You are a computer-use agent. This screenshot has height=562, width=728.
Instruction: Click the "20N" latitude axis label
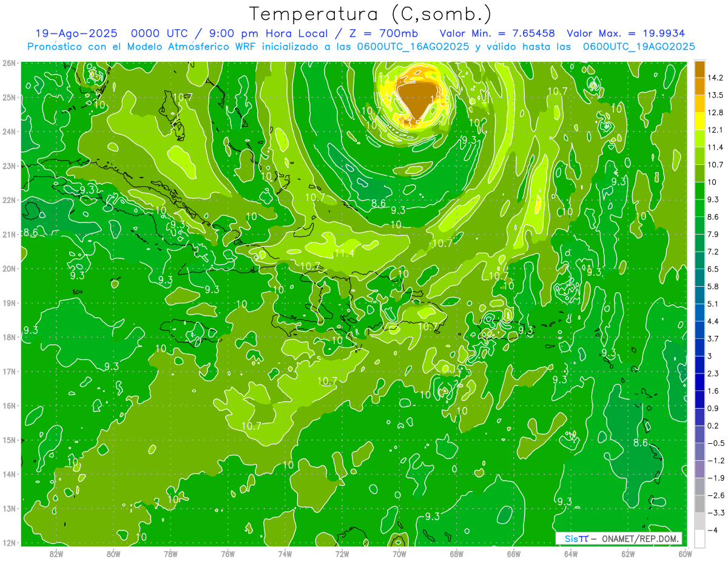8,269
